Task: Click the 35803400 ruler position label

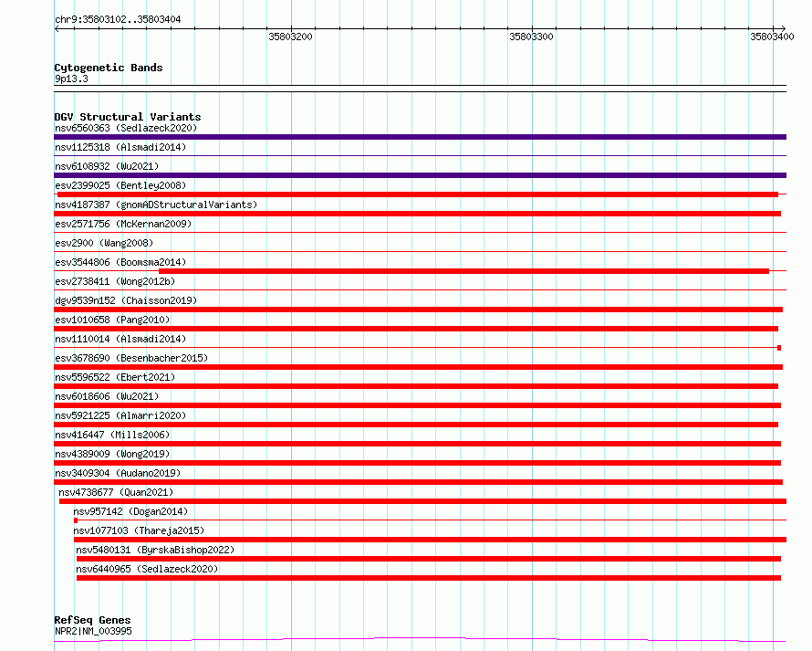Action: tap(772, 37)
